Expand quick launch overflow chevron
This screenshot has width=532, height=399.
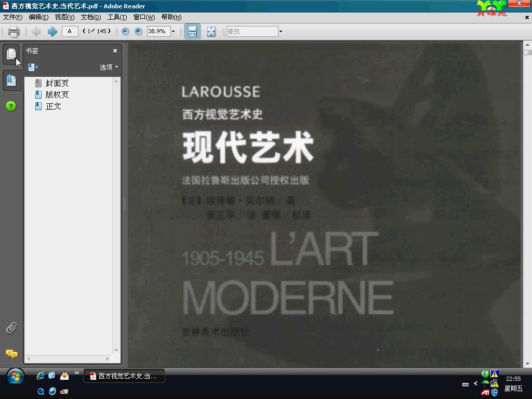pos(77,373)
